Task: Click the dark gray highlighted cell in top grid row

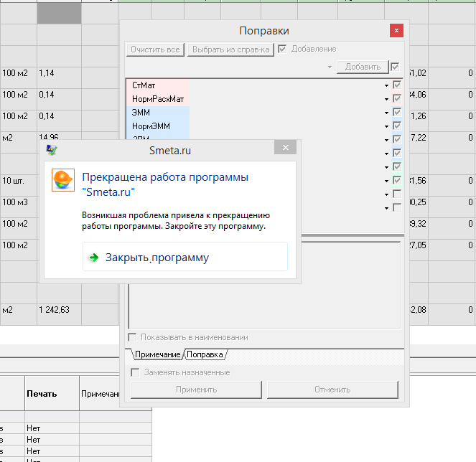Action: click(x=59, y=14)
